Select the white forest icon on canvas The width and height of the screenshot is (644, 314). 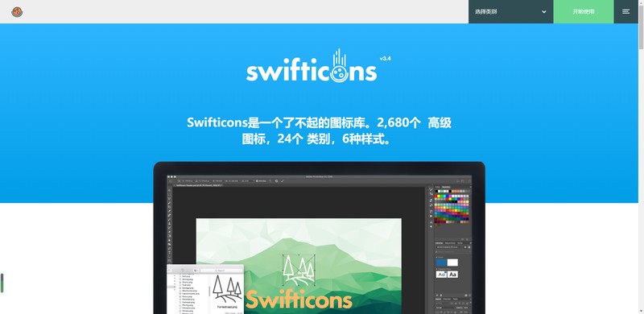click(299, 270)
